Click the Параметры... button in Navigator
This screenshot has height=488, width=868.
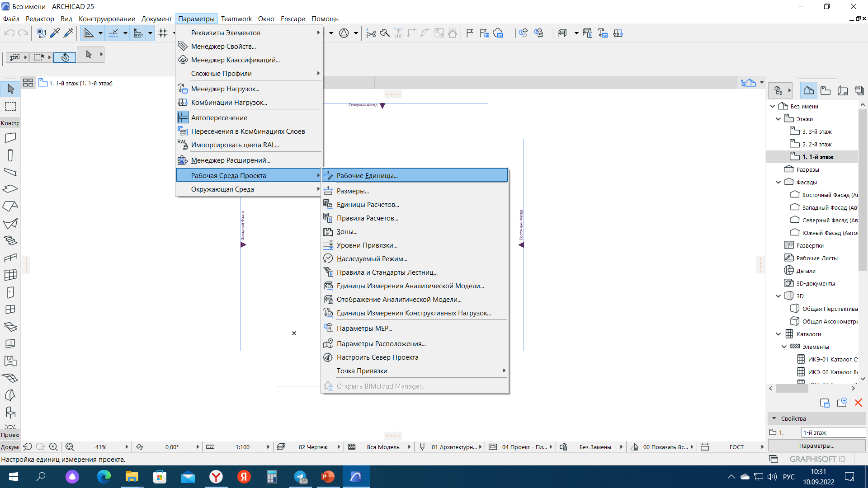816,446
